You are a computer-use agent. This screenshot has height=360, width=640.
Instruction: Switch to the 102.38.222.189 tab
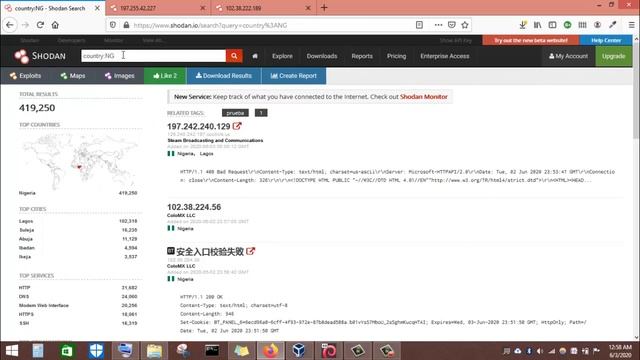264,8
